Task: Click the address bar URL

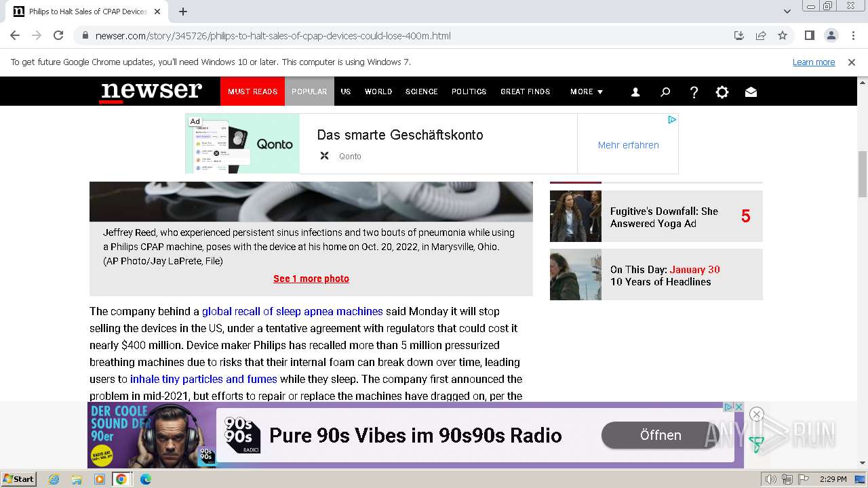Action: (273, 36)
